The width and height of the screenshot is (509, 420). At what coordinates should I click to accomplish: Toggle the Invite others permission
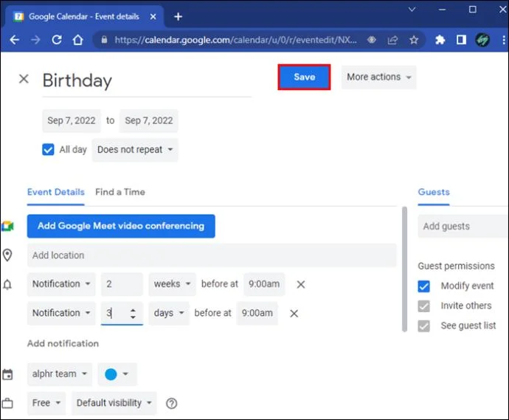[x=424, y=306]
